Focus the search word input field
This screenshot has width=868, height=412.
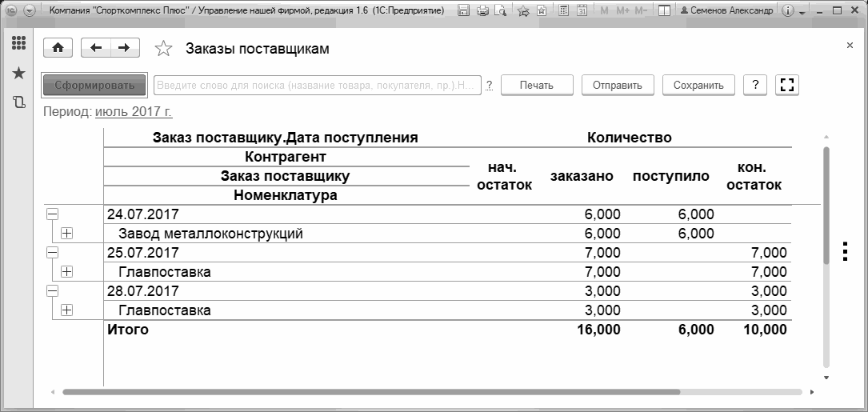coord(317,86)
